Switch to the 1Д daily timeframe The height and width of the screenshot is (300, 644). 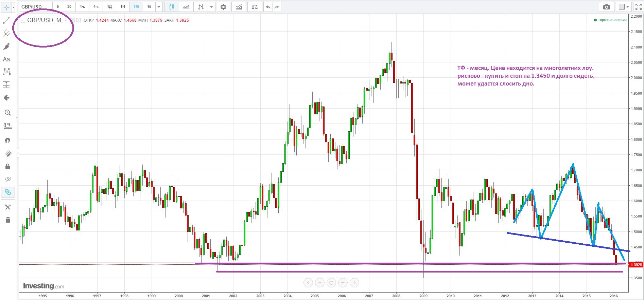tap(109, 7)
